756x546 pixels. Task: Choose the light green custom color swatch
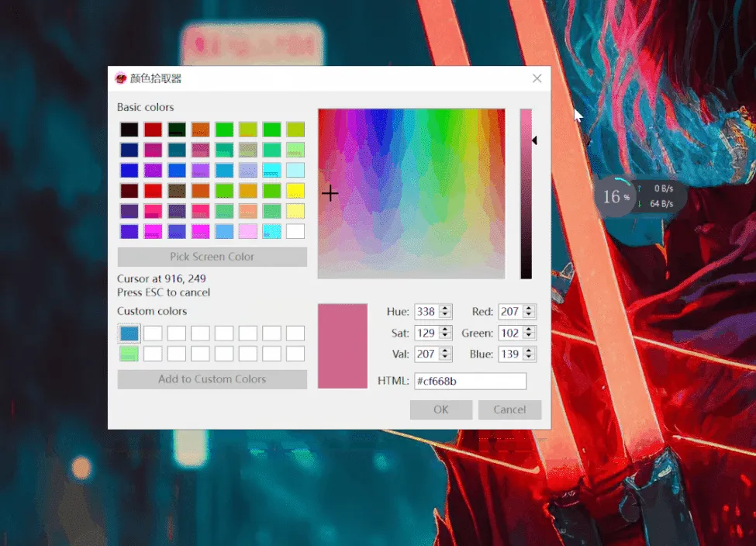[x=129, y=354]
